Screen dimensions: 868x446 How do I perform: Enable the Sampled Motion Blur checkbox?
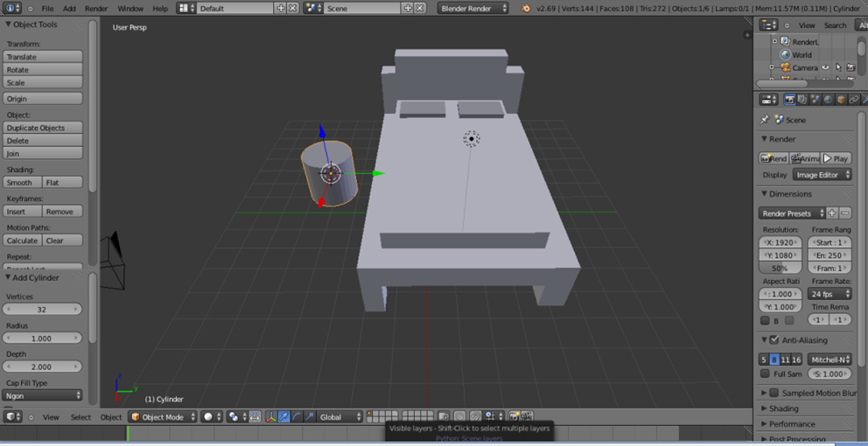pyautogui.click(x=773, y=393)
